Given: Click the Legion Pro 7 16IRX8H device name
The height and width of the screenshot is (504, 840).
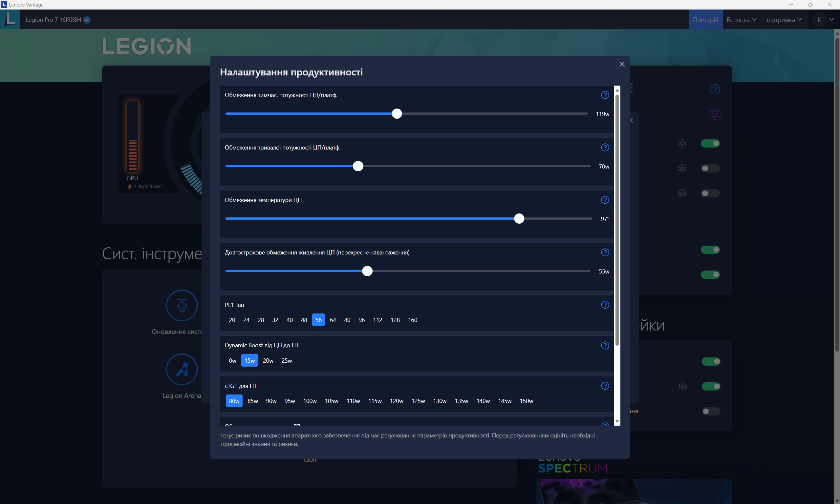Looking at the screenshot, I should [54, 20].
